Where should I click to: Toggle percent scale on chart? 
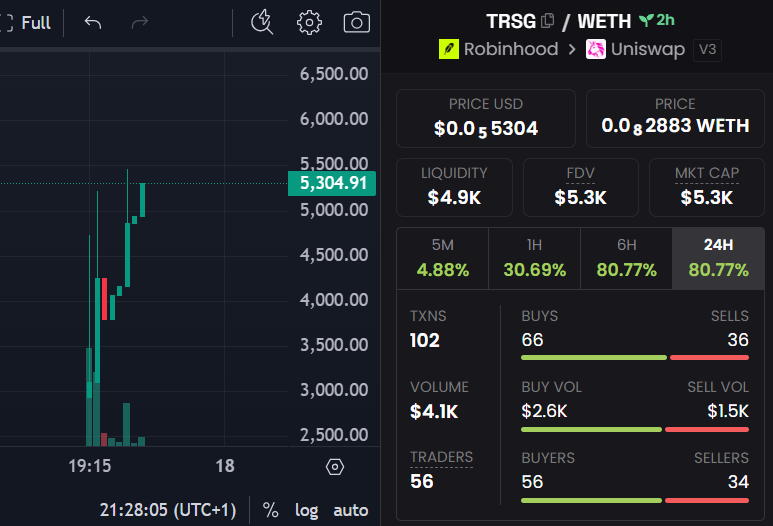pyautogui.click(x=270, y=510)
